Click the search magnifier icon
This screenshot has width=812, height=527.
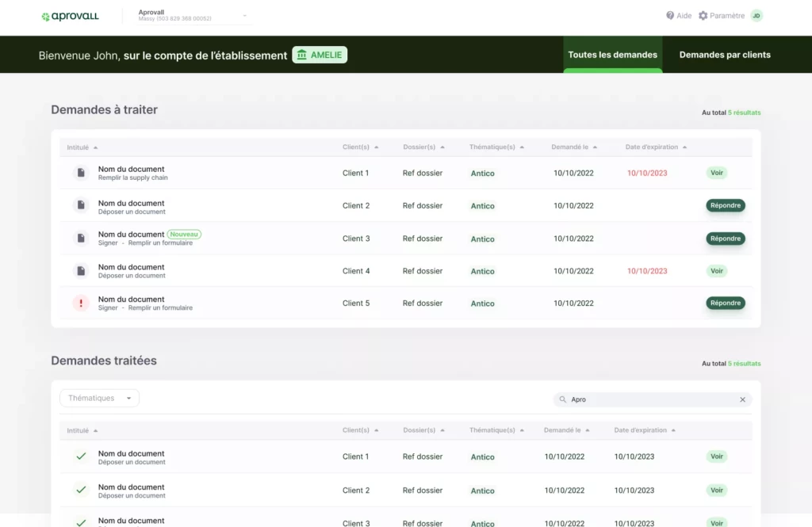pyautogui.click(x=563, y=400)
